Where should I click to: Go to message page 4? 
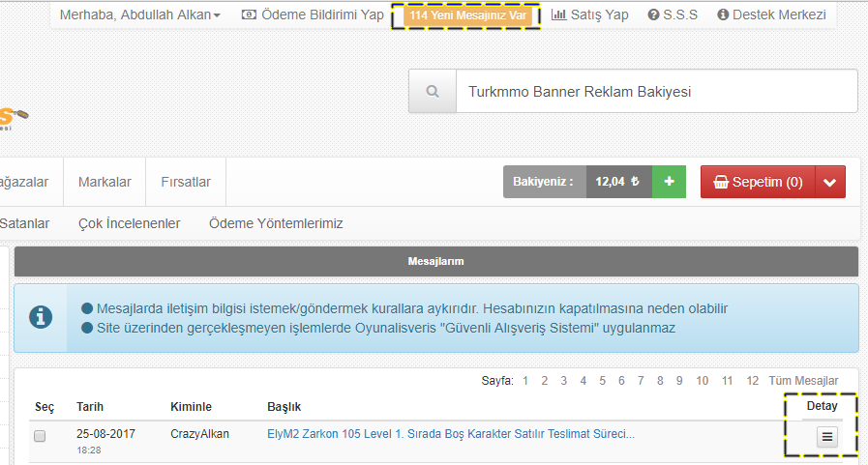click(583, 381)
